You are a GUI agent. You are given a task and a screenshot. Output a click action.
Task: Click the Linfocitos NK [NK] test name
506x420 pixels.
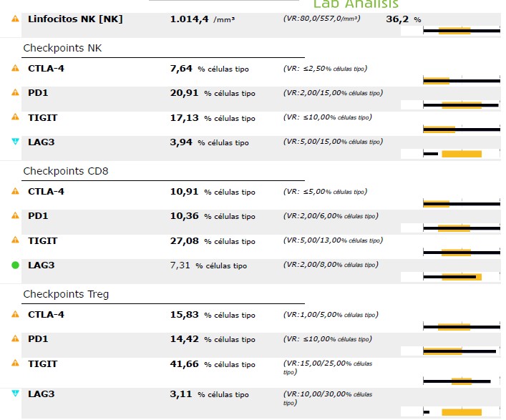coord(75,19)
